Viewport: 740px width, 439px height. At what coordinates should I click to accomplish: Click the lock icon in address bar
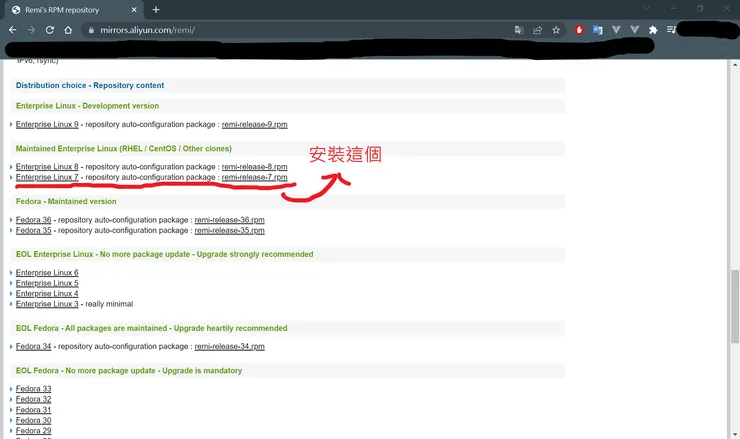pyautogui.click(x=91, y=30)
